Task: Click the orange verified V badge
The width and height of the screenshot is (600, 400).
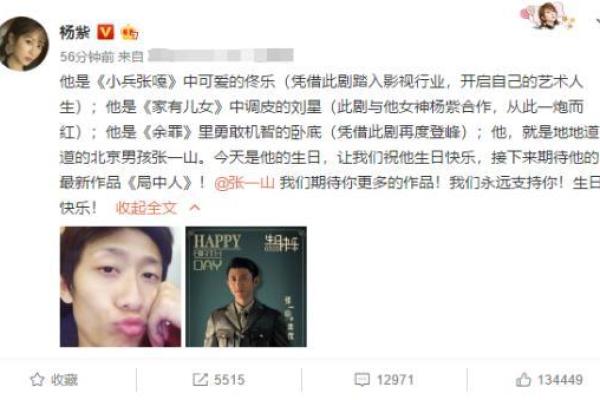Action: point(106,33)
